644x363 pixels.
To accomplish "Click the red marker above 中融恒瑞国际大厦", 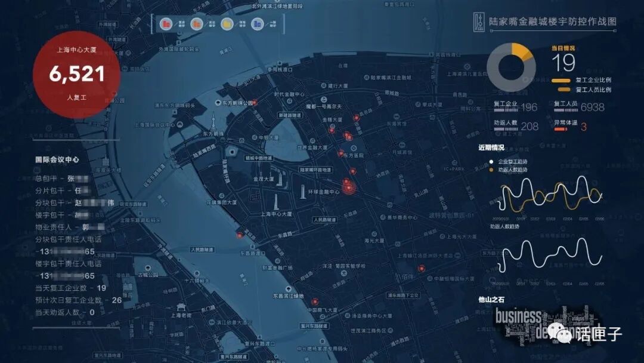I will pyautogui.click(x=421, y=269).
